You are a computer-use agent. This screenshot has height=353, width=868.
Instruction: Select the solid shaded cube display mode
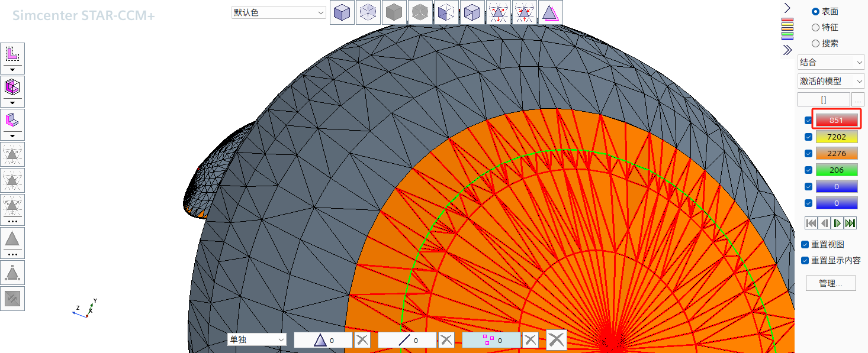coord(342,12)
